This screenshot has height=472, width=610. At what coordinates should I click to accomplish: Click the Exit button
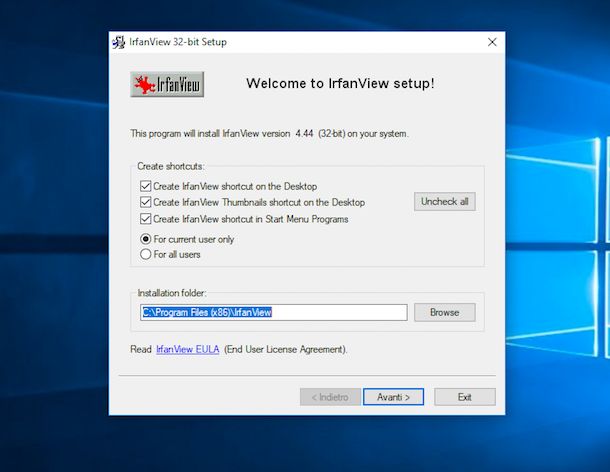465,397
